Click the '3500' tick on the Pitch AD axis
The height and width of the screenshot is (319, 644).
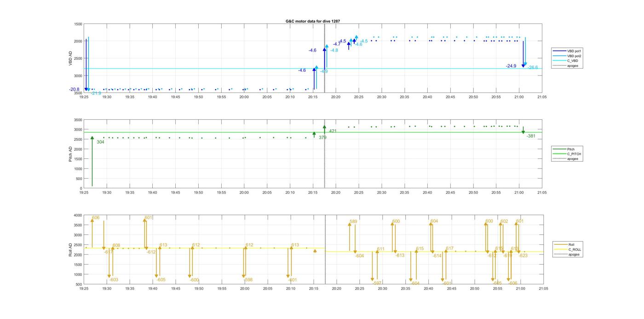coord(78,120)
